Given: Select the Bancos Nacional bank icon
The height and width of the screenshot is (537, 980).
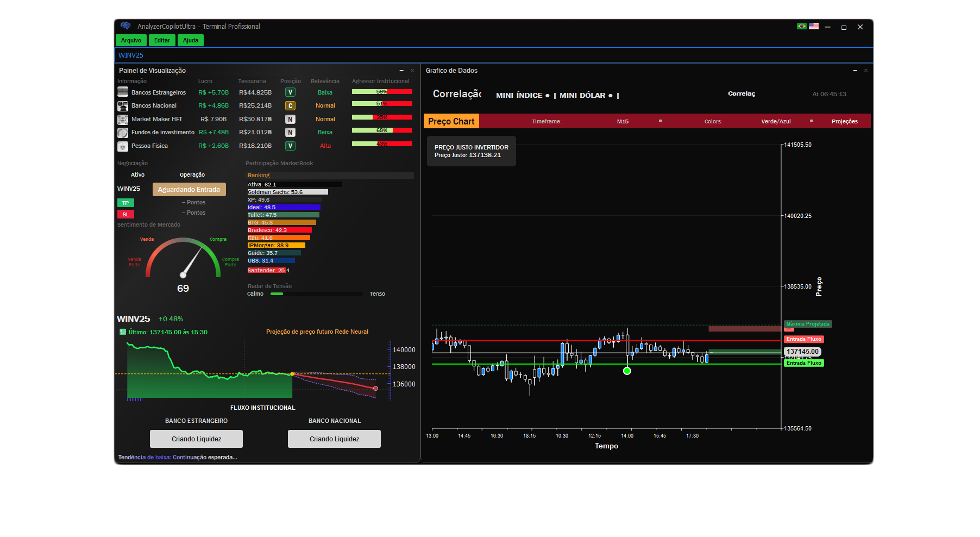Looking at the screenshot, I should 122,105.
